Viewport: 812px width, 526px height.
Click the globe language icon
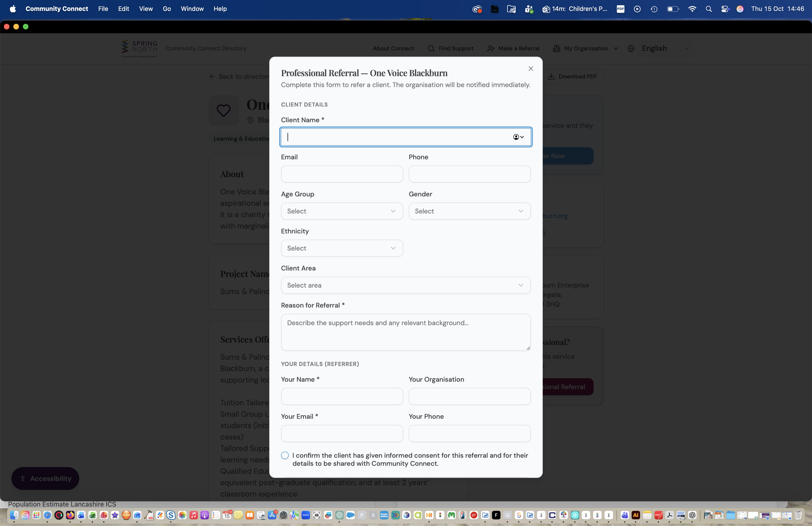[x=631, y=48]
